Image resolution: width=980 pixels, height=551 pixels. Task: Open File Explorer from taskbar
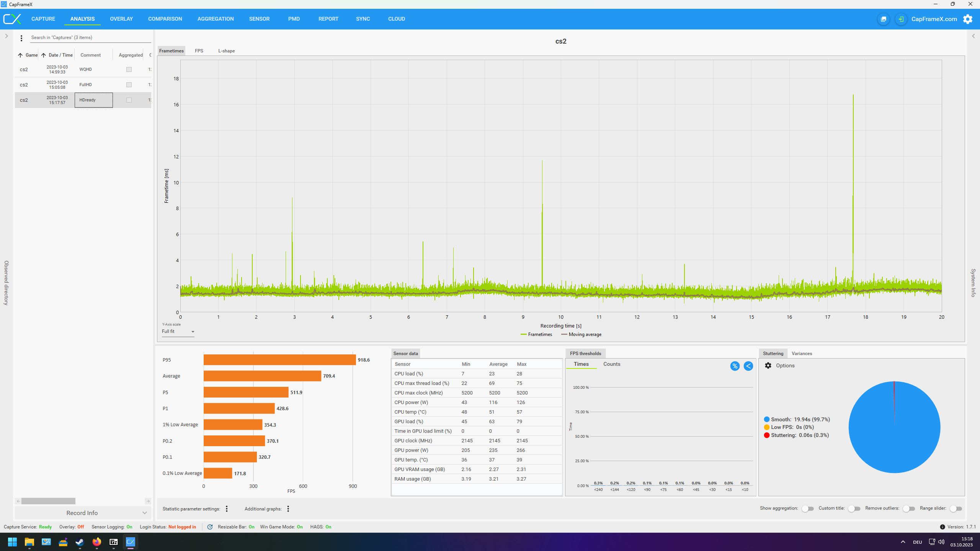coord(29,542)
